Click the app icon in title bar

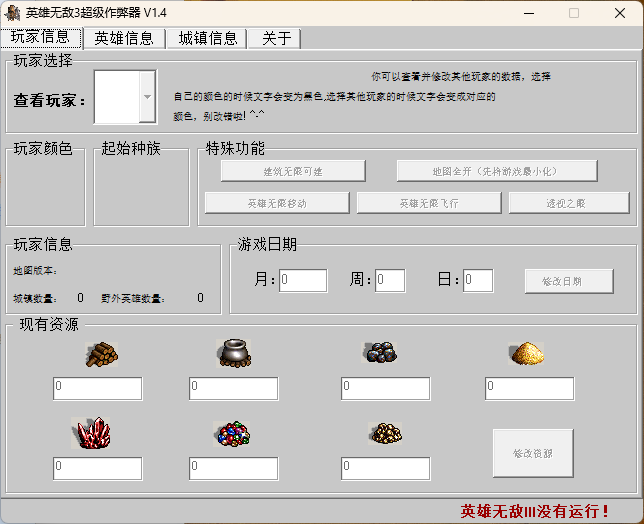tap(12, 13)
